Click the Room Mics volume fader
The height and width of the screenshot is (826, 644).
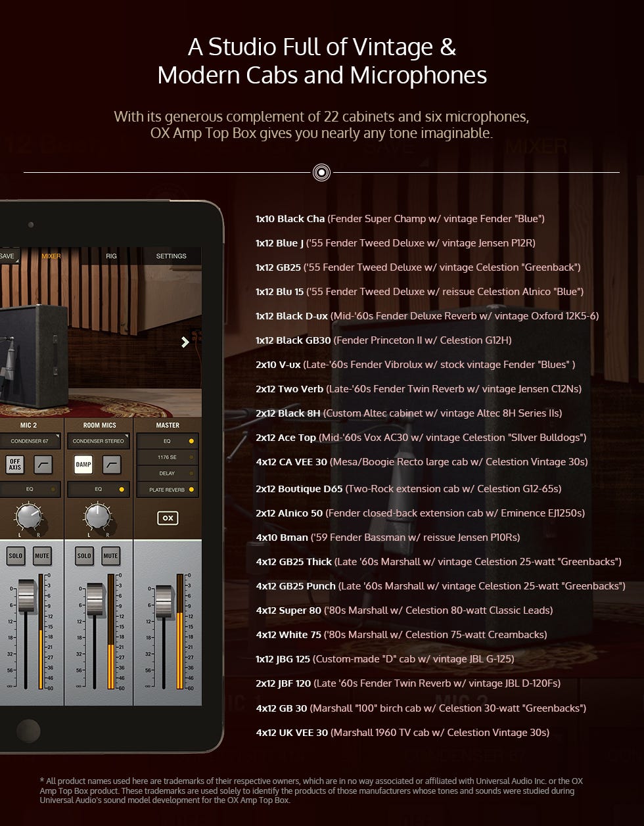coord(95,599)
